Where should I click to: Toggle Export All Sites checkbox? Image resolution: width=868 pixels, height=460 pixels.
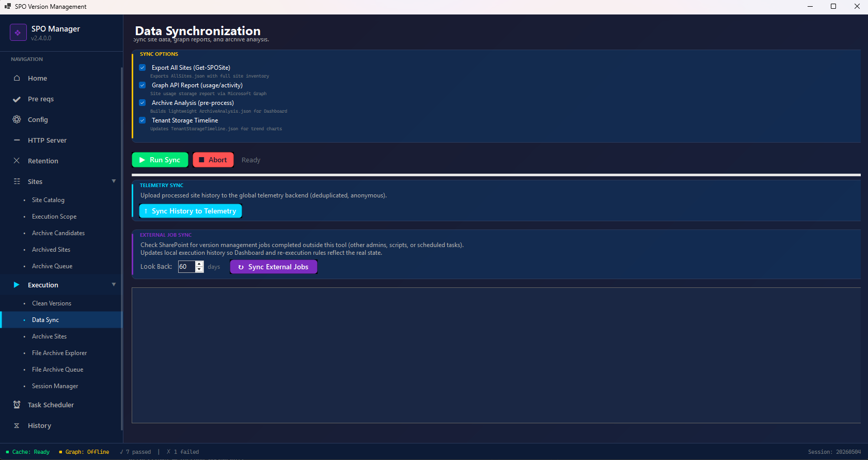[143, 68]
